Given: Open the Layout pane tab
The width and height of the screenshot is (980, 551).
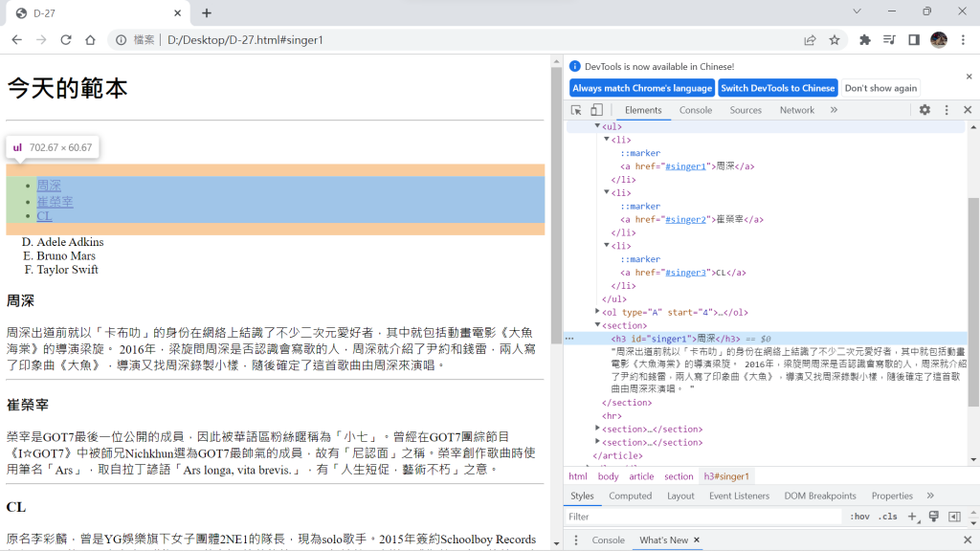Looking at the screenshot, I should pos(680,496).
